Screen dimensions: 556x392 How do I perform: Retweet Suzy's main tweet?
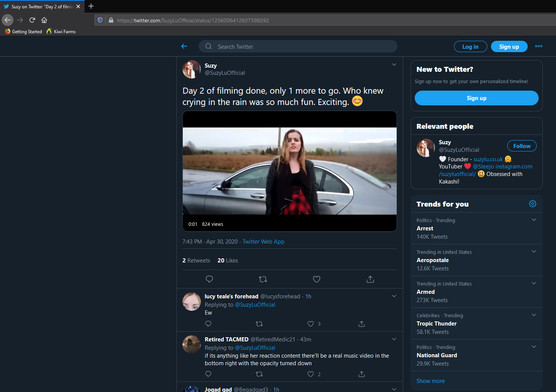pyautogui.click(x=263, y=279)
